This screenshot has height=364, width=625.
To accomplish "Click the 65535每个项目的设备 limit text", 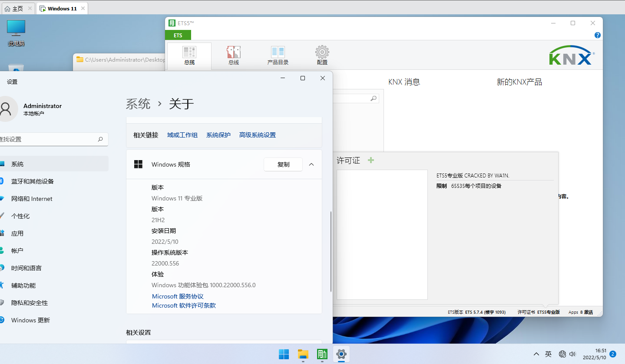I will 476,186.
